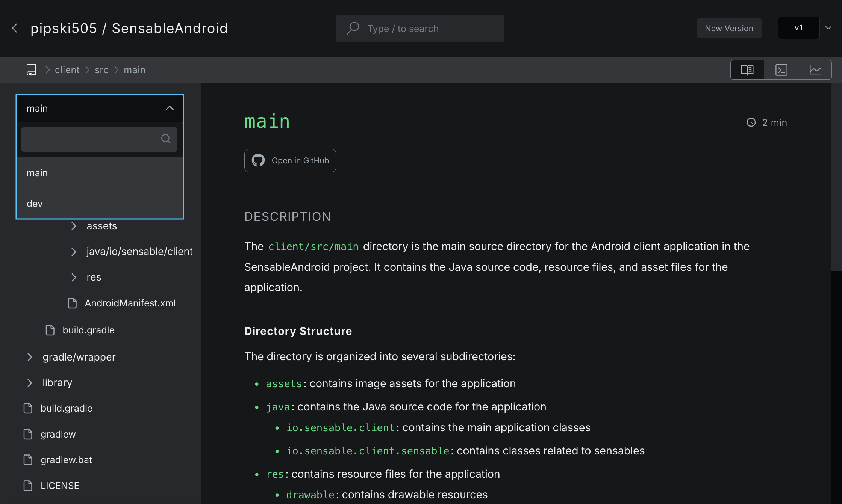Screen dimensions: 842x504
Task: Click the right-side vertical scrollbar
Action: click(x=836, y=177)
